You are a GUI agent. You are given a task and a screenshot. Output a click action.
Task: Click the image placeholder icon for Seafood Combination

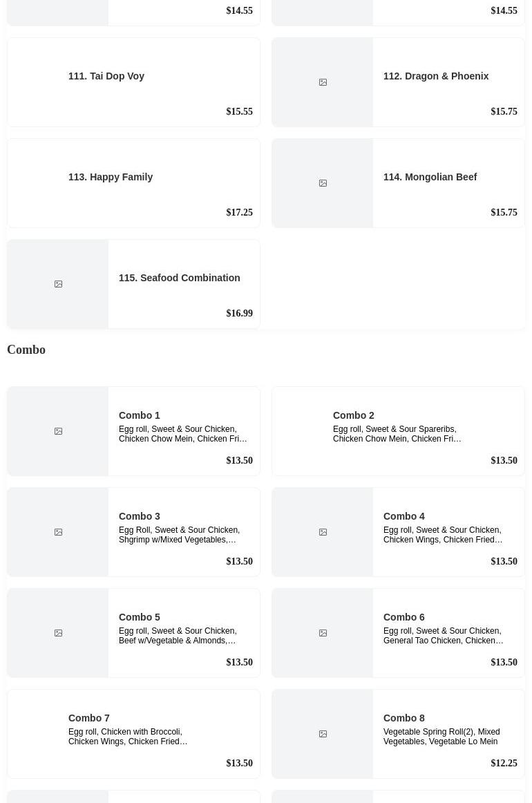click(58, 284)
